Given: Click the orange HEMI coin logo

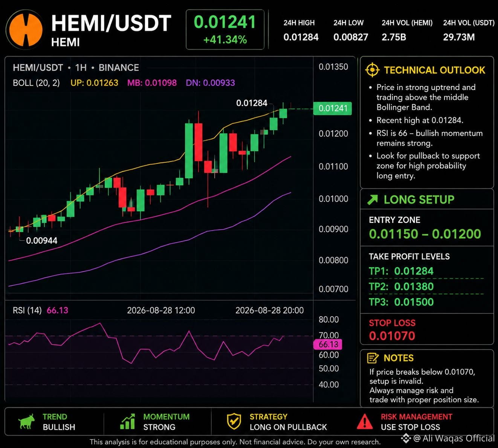Looking at the screenshot, I should pos(25,30).
